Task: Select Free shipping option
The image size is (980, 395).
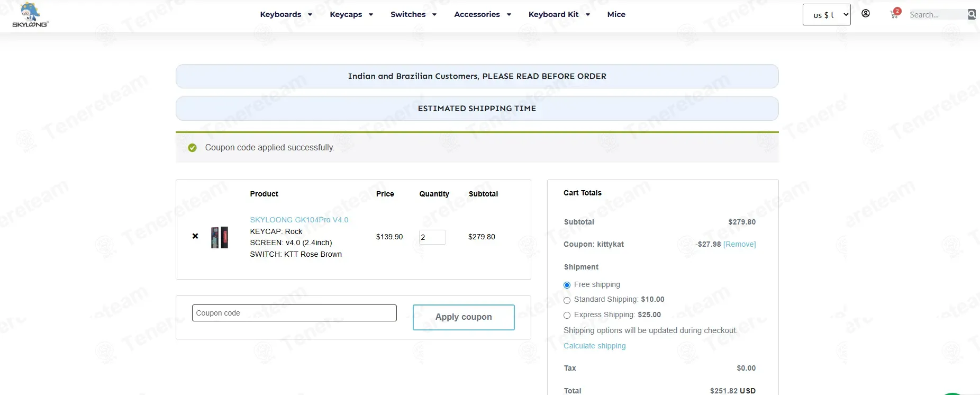Action: (x=567, y=285)
